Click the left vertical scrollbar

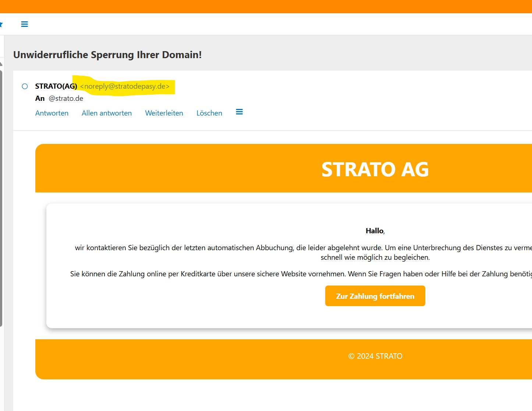coord(1,198)
